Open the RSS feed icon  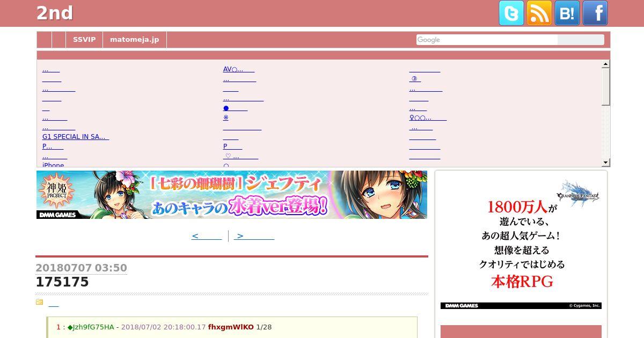point(539,13)
